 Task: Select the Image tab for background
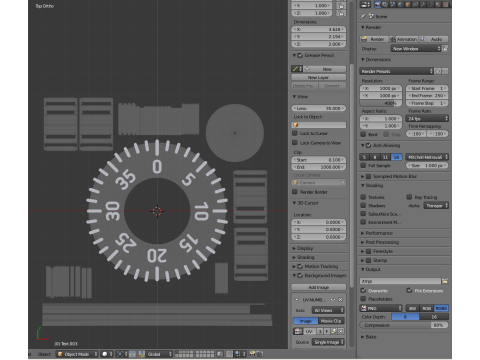pyautogui.click(x=306, y=321)
